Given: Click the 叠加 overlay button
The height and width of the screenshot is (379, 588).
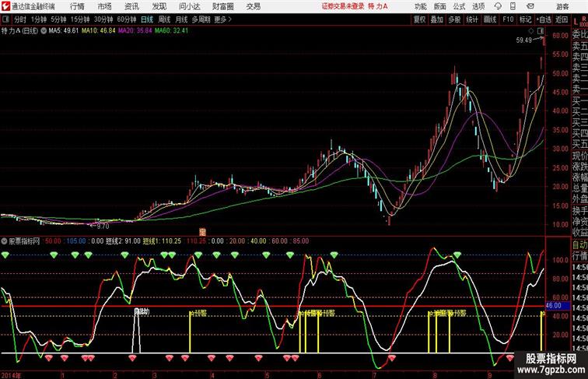Looking at the screenshot, I should point(437,19).
